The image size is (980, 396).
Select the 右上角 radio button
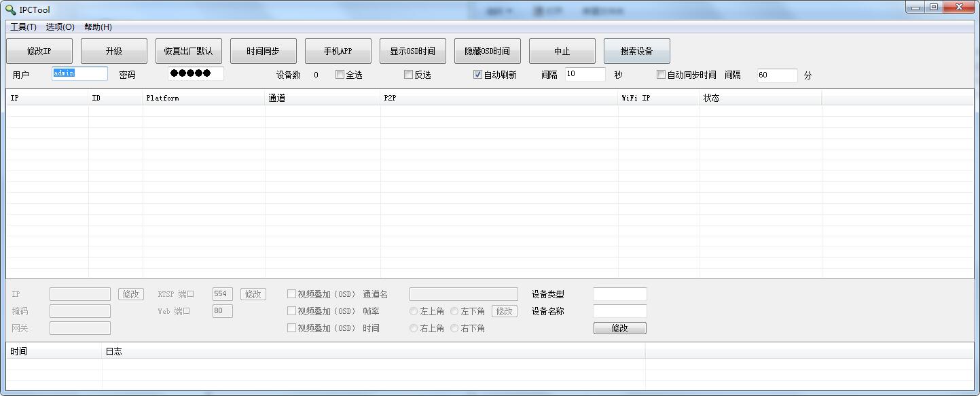414,328
